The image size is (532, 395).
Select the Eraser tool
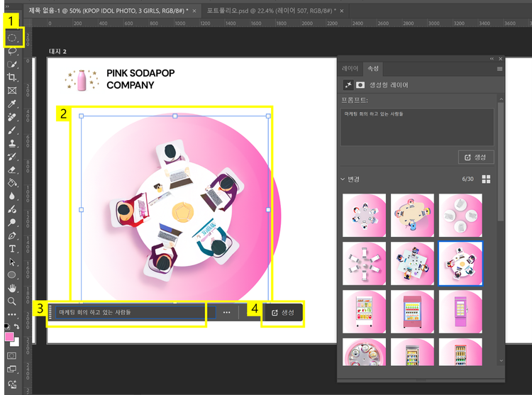(x=12, y=170)
